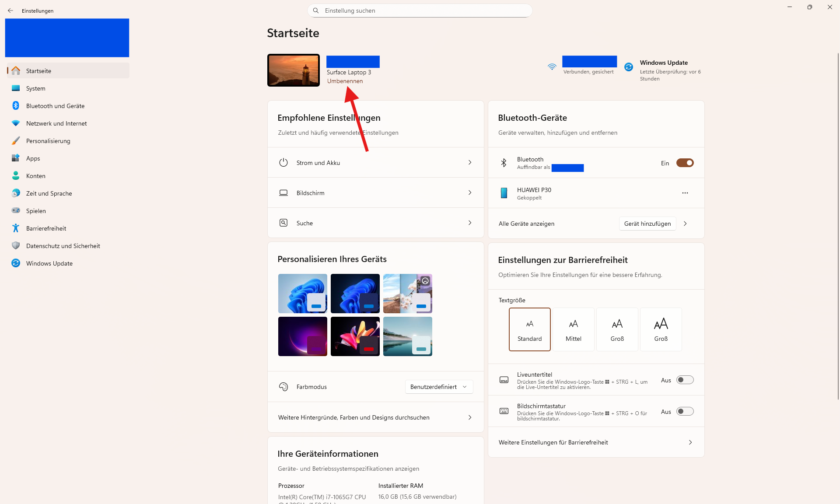
Task: Open Personalisierung in the sidebar
Action: tap(48, 141)
